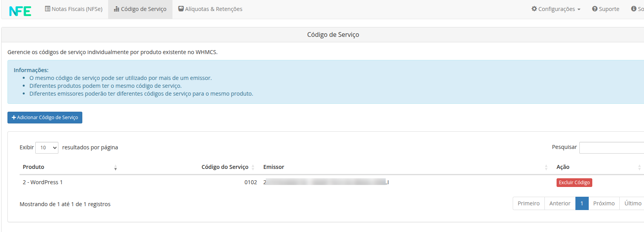Click the info icon at far right of navbar
This screenshot has width=644, height=232.
tap(634, 9)
